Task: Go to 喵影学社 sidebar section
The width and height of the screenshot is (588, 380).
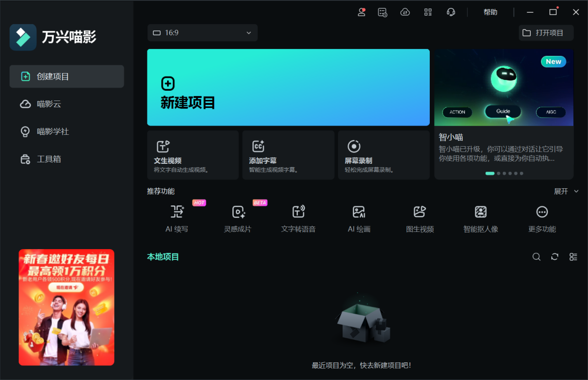Action: tap(52, 131)
